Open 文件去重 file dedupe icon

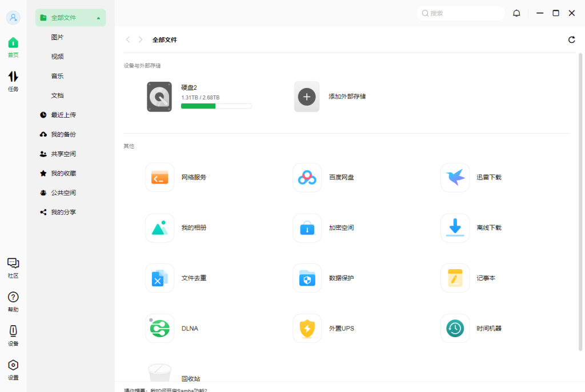point(160,278)
